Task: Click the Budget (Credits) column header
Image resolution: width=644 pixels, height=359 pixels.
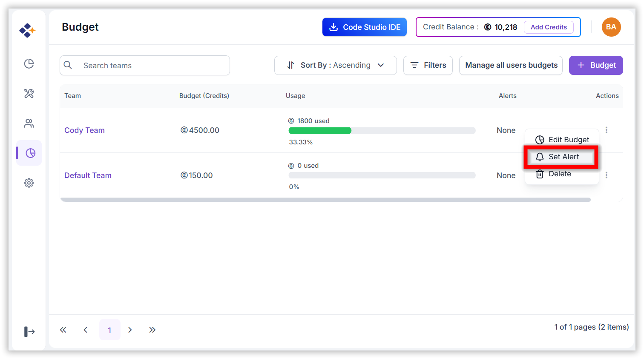Action: point(204,96)
